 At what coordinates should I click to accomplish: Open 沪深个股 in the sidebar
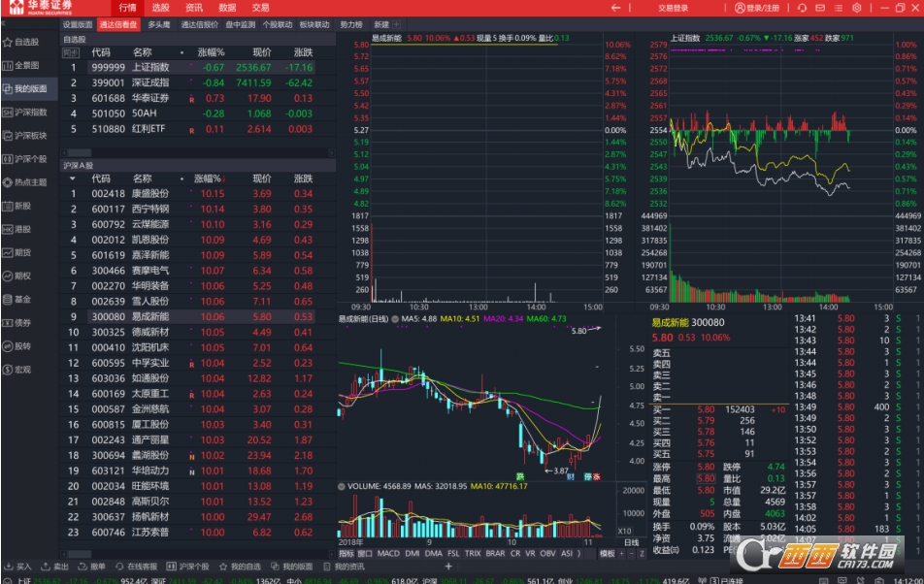[25, 159]
